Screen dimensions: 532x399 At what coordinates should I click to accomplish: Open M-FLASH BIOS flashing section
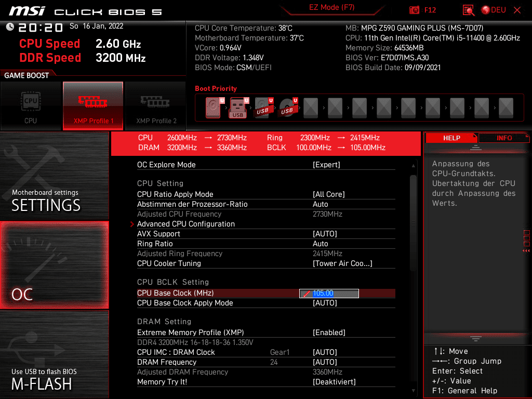(x=55, y=354)
